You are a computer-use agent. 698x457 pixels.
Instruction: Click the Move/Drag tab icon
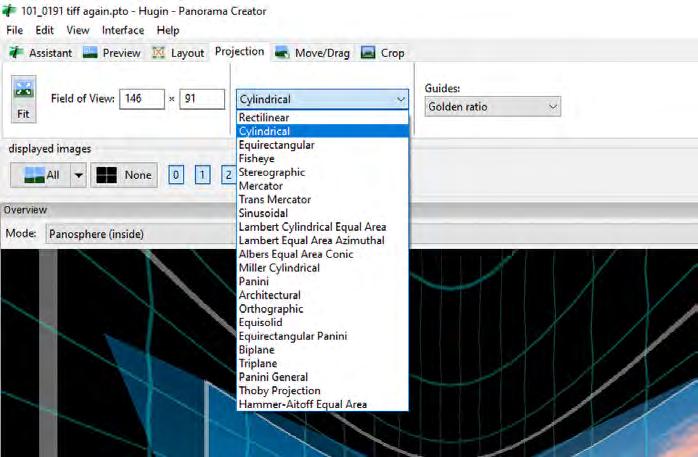tap(282, 53)
